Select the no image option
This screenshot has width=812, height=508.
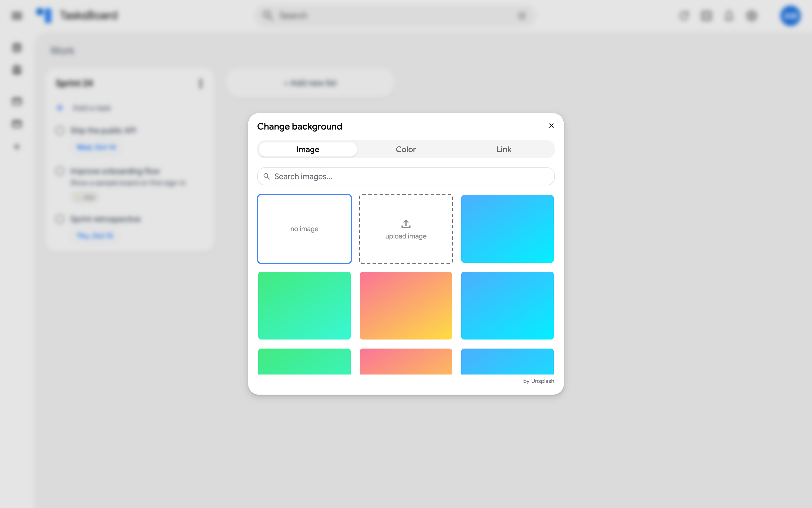(304, 229)
